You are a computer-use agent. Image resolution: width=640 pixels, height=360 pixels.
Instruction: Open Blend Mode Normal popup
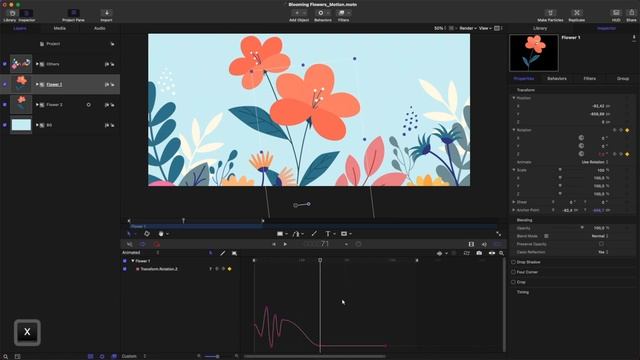600,236
